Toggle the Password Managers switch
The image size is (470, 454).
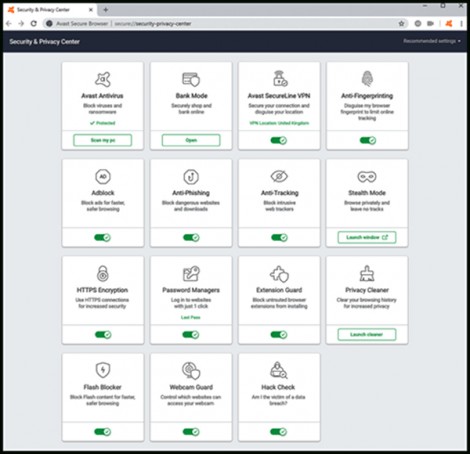pyautogui.click(x=191, y=334)
